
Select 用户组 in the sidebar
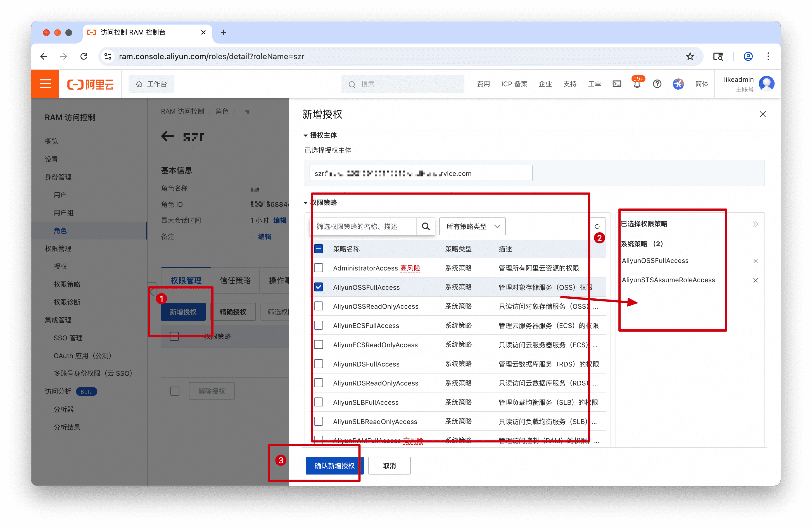[63, 213]
